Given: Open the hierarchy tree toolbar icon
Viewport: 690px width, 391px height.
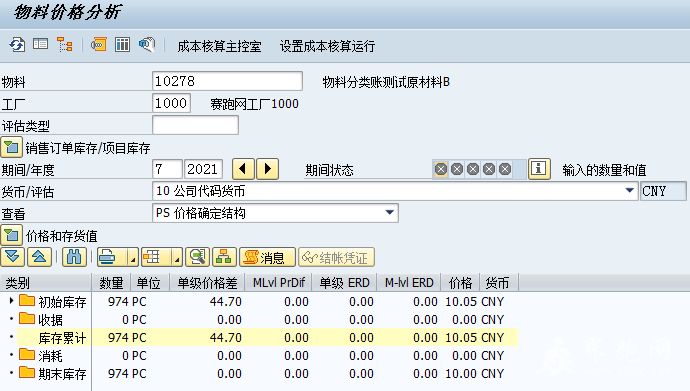Looking at the screenshot, I should (65, 44).
